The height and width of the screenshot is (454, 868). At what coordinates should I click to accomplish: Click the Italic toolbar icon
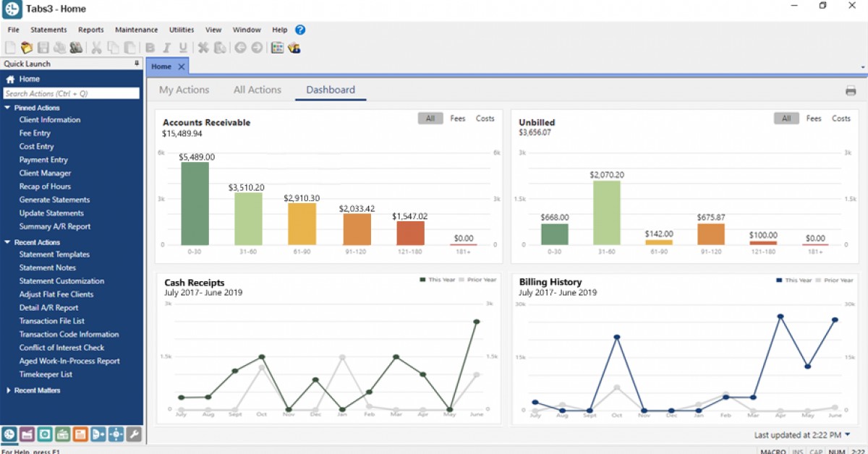[x=167, y=47]
